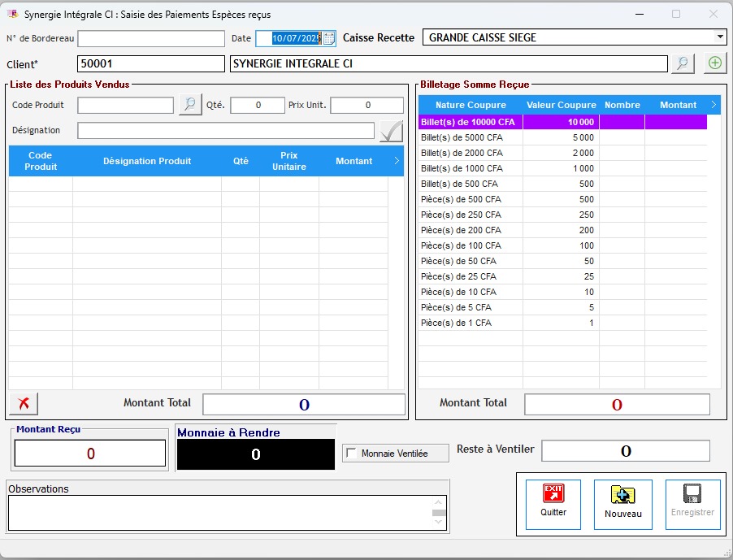Click the N° de Bordereau input field
733x560 pixels.
coord(151,38)
